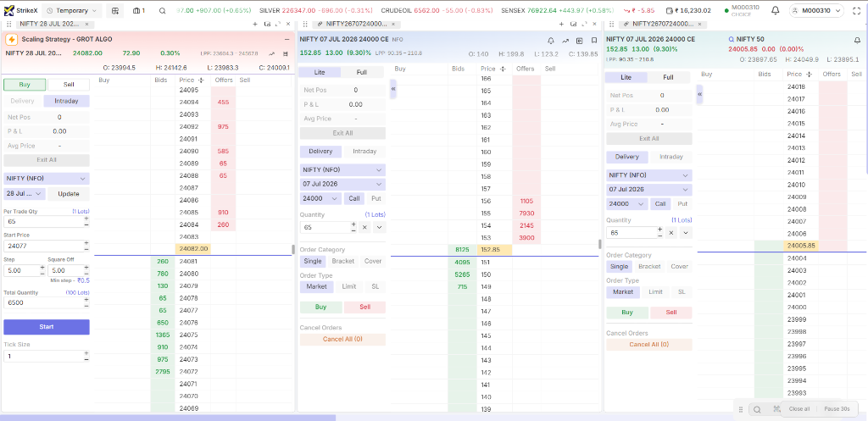Recenter price ladder icon in first panel
Image resolution: width=868 pixels, height=421 pixels.
tap(200, 80)
